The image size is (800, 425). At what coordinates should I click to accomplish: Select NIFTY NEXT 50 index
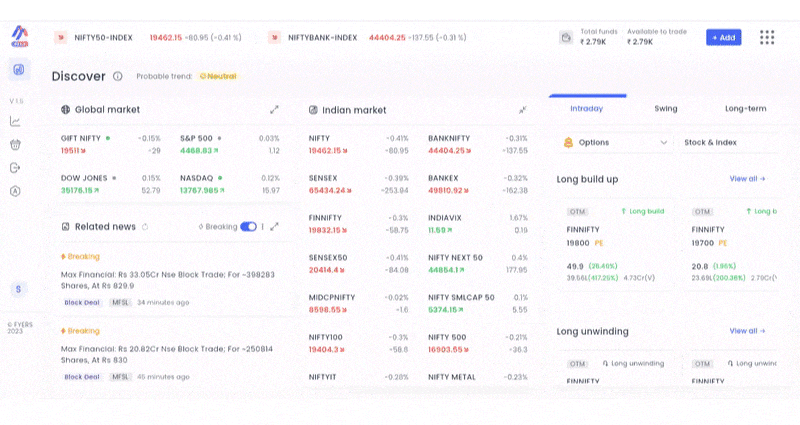click(x=478, y=264)
